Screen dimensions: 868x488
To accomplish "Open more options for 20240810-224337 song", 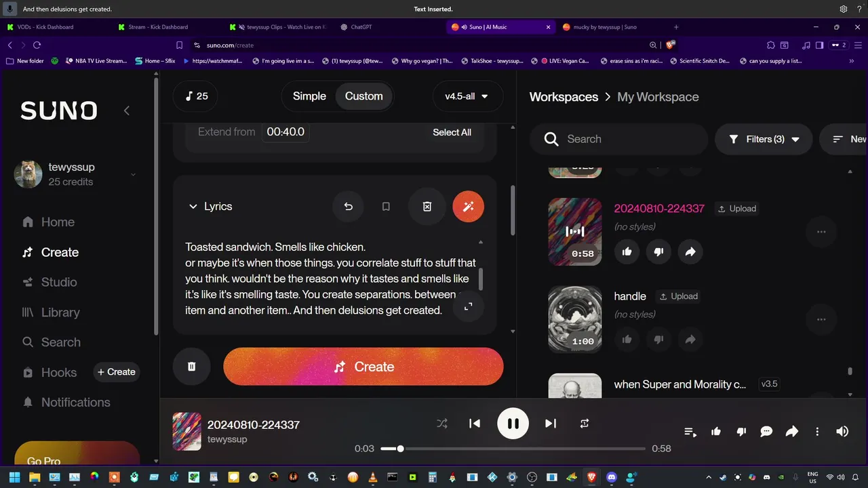I will click(x=821, y=232).
